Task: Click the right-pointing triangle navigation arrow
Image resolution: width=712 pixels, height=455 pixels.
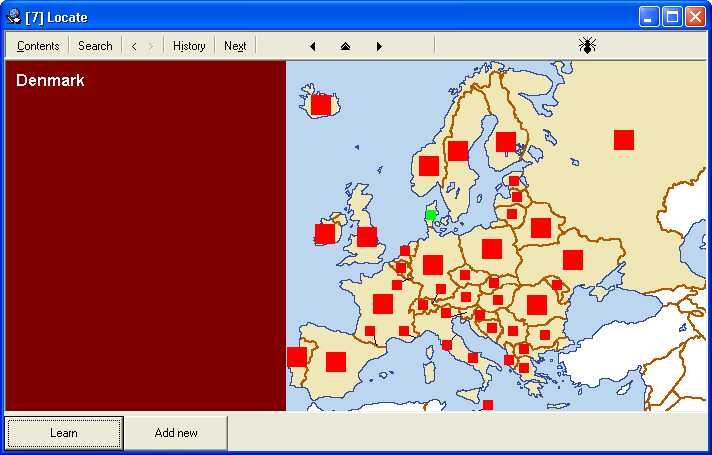Action: [379, 46]
